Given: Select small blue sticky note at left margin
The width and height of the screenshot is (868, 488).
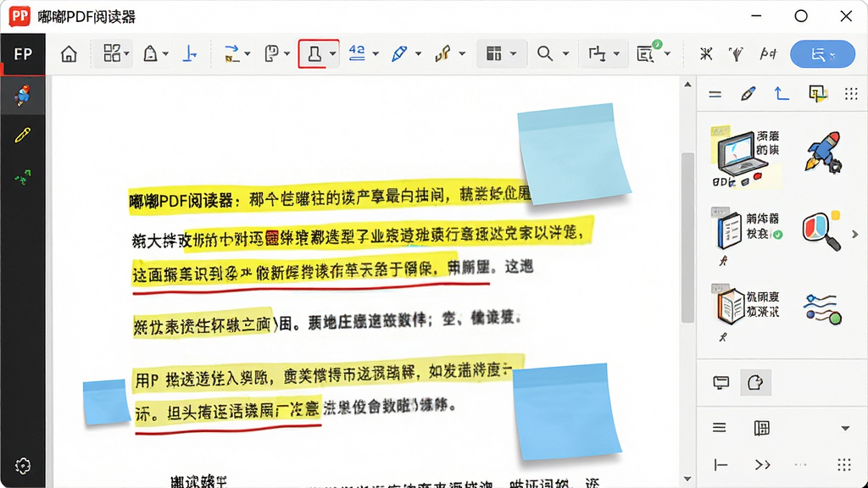Looking at the screenshot, I should point(106,402).
